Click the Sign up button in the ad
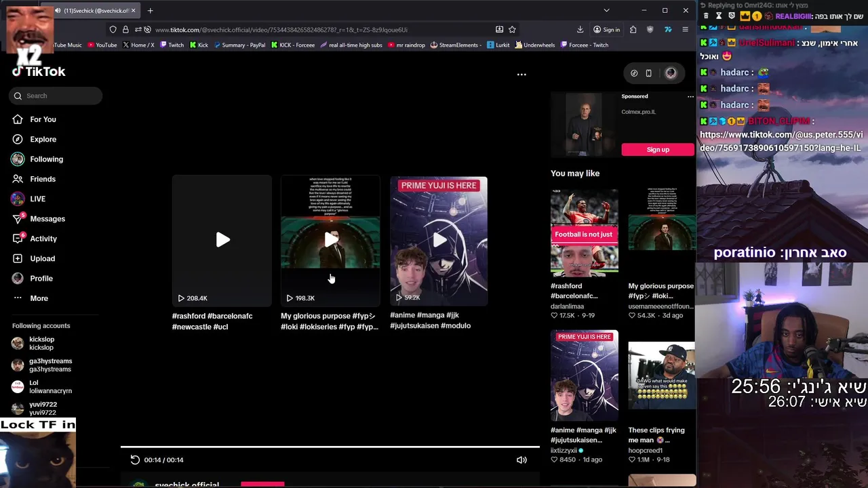The height and width of the screenshot is (488, 868). 658,149
